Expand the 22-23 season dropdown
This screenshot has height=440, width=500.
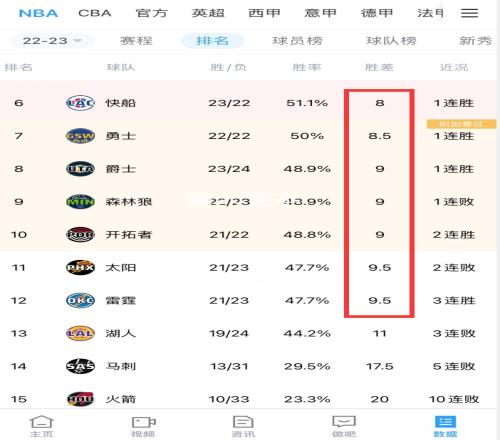coord(52,41)
